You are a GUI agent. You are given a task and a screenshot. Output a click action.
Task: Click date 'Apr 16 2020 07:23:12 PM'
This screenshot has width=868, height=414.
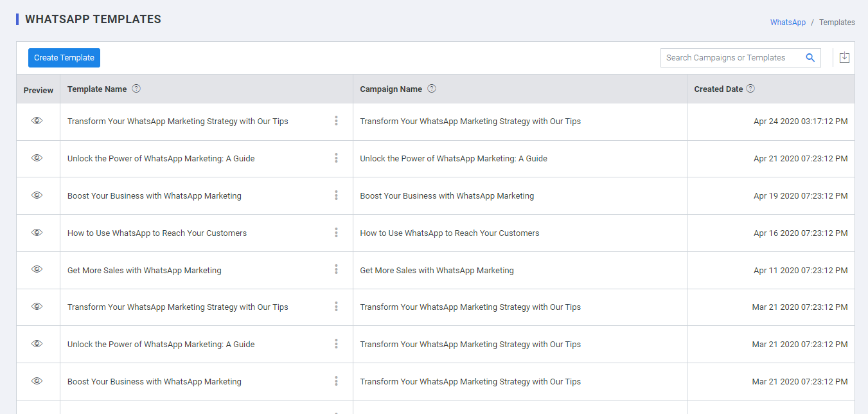click(801, 233)
